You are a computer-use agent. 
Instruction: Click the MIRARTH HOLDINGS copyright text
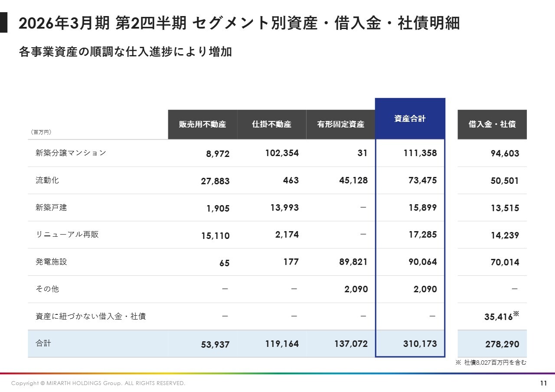point(98,383)
